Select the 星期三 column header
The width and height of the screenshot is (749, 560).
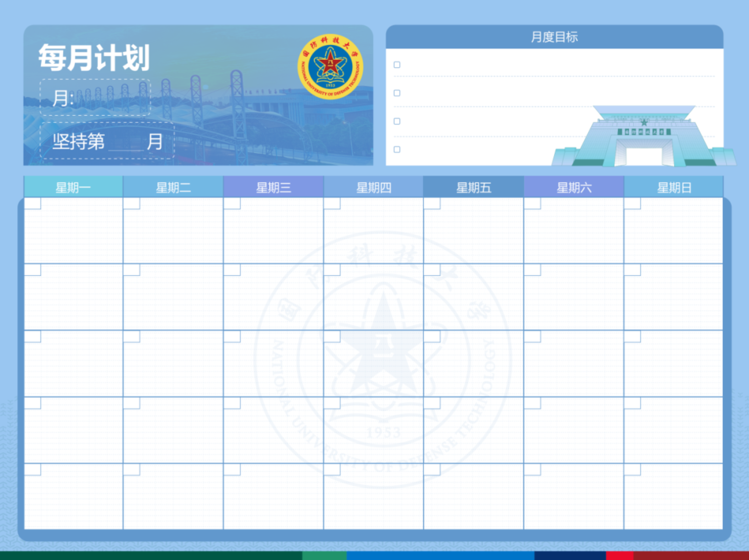click(273, 187)
